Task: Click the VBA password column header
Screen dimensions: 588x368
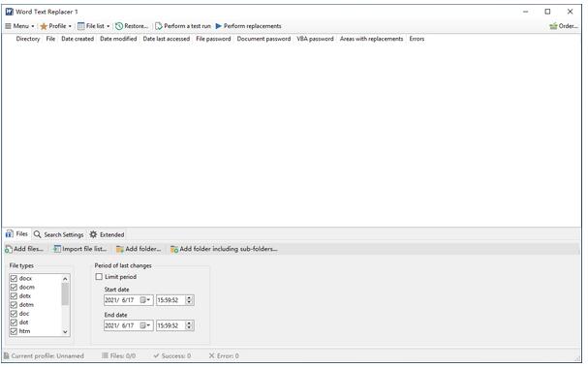Action: coord(315,39)
